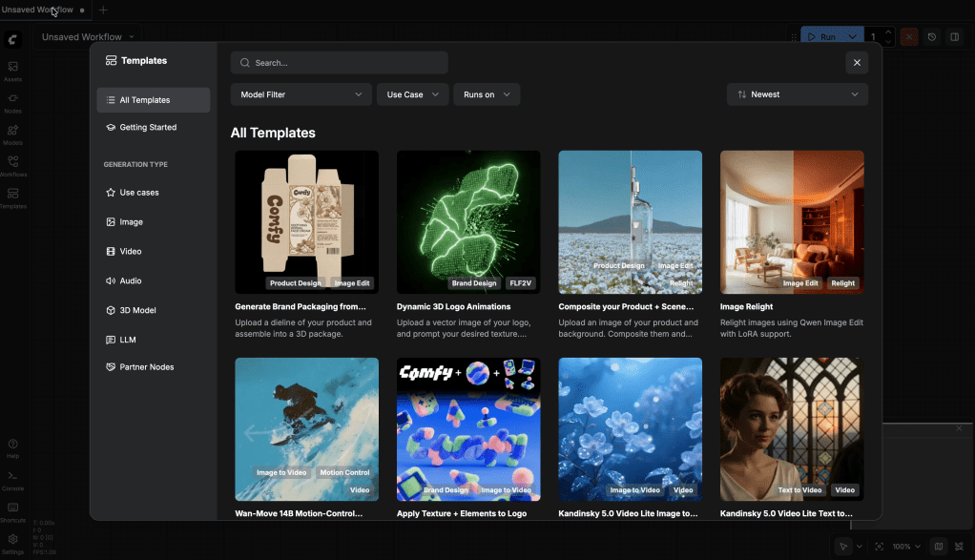The width and height of the screenshot is (975, 560).
Task: Open the Nodes library icon
Action: [12, 103]
